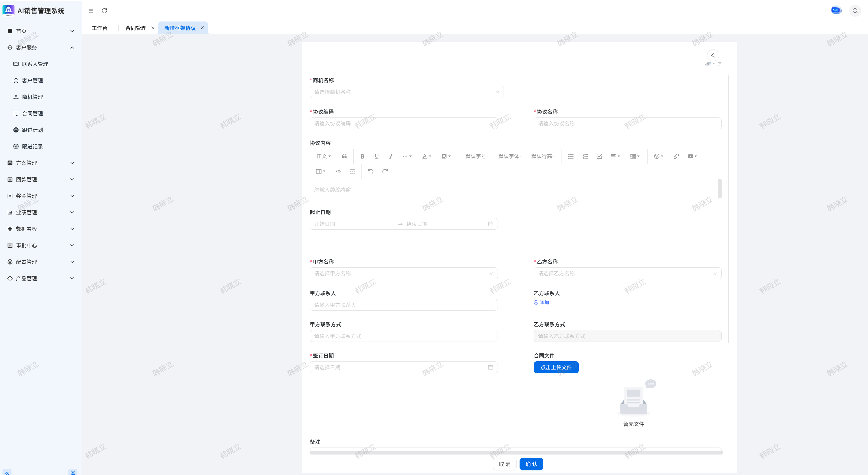Viewport: 868px width, 475px height.
Task: Click the 点击上传文件 upload button
Action: [x=556, y=368]
